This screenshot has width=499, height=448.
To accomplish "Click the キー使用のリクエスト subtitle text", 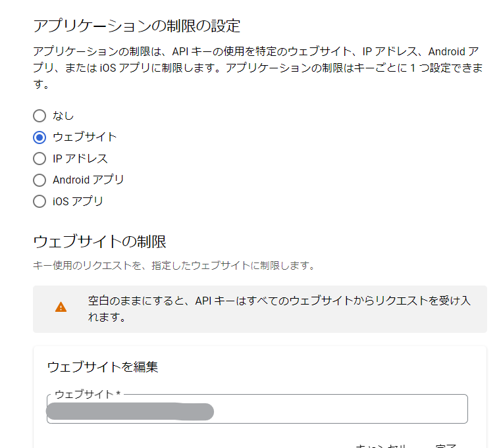I will [174, 266].
